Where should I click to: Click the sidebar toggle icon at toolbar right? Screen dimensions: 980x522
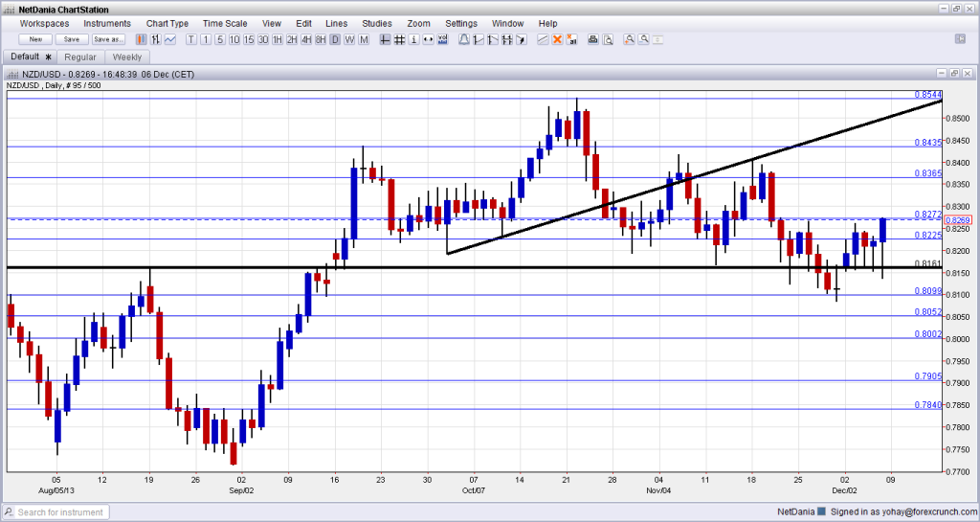coord(961,38)
